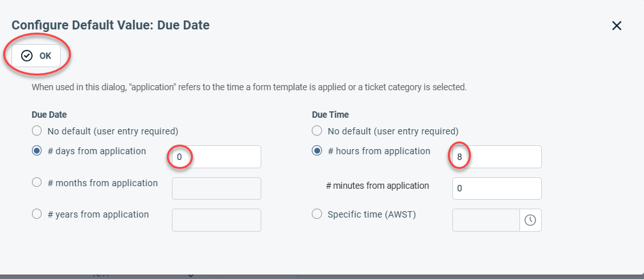
Task: Open the time picker clock icon
Action: pos(530,220)
